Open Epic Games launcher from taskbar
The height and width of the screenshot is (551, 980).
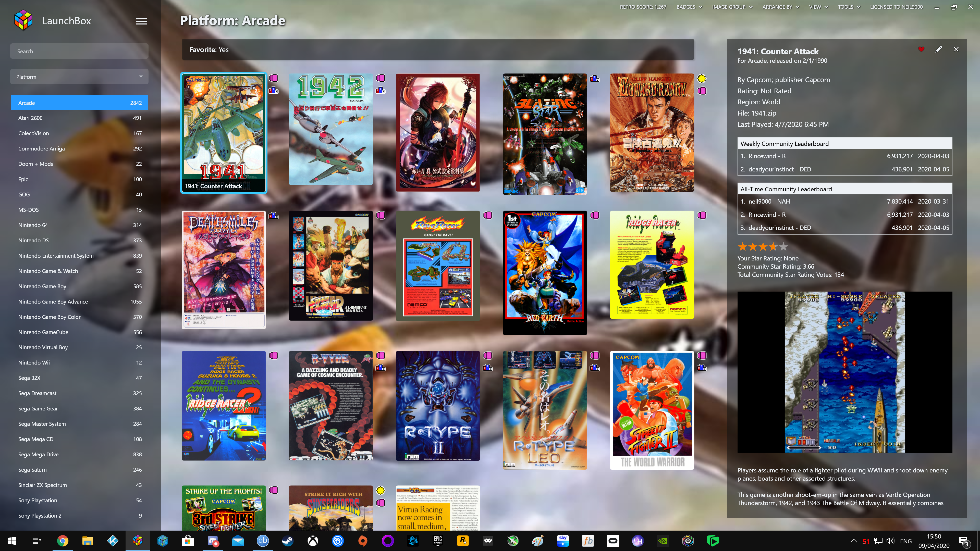pos(437,541)
